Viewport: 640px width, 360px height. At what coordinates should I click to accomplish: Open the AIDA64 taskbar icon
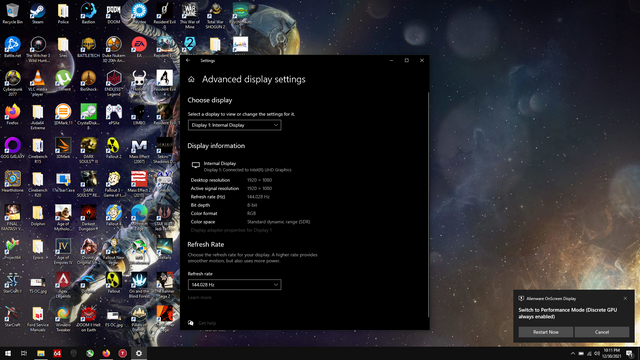click(x=57, y=353)
